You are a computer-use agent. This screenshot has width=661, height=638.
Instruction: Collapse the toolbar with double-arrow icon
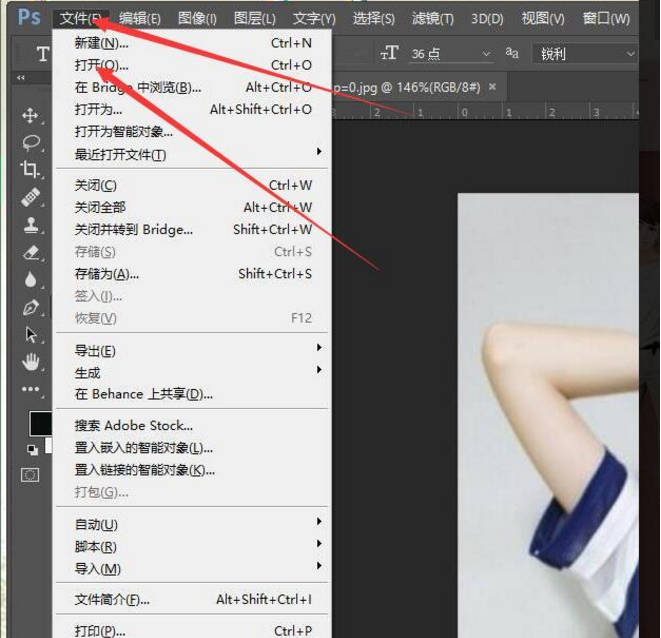point(21,78)
